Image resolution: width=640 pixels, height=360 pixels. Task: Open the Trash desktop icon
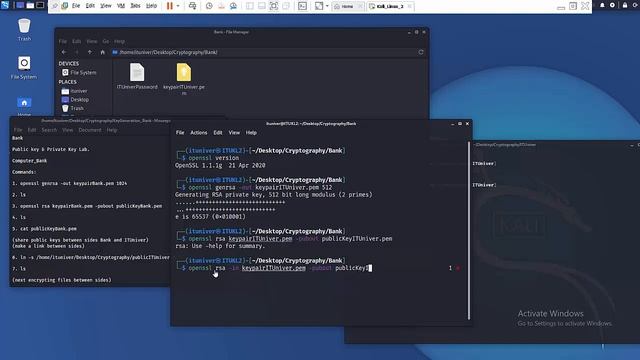click(x=24, y=29)
